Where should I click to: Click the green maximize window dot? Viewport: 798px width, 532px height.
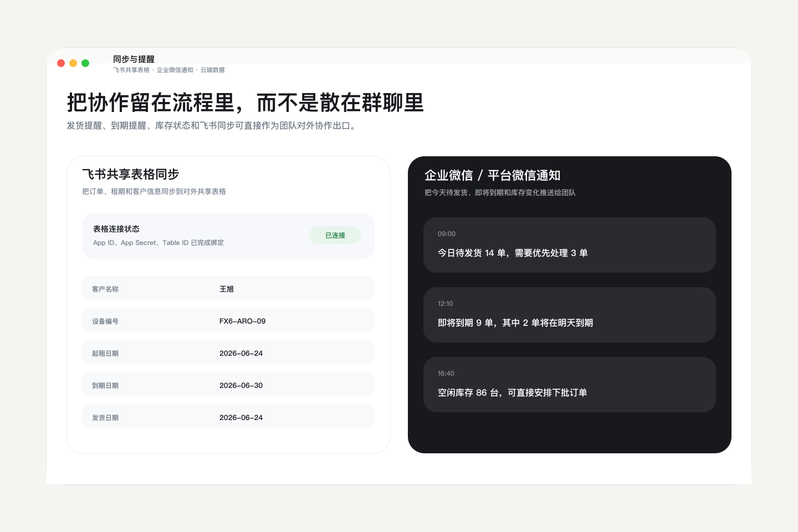(85, 63)
